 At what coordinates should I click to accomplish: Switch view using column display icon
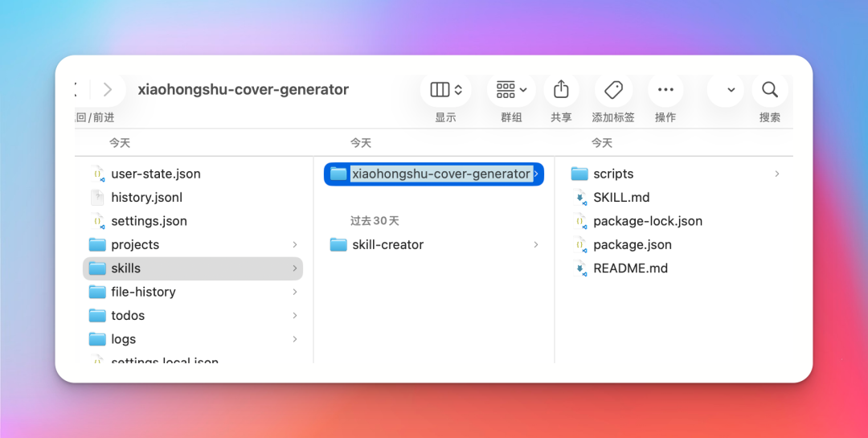tap(446, 89)
